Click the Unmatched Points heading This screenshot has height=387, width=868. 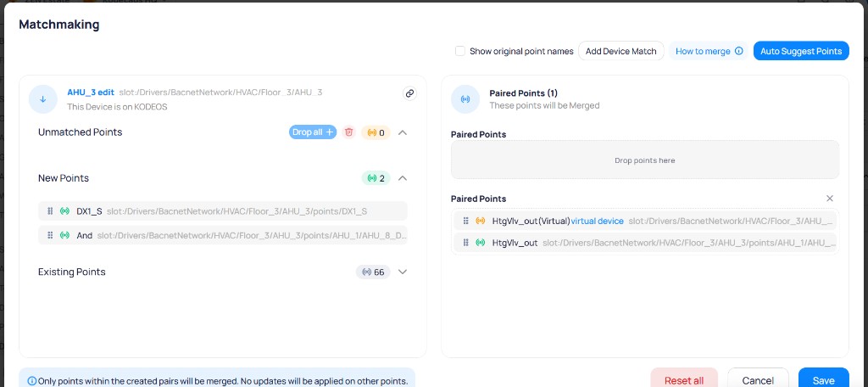point(81,132)
